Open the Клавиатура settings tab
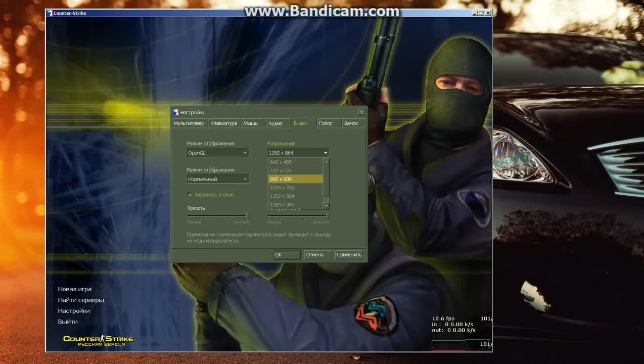This screenshot has width=644, height=364. click(x=223, y=123)
